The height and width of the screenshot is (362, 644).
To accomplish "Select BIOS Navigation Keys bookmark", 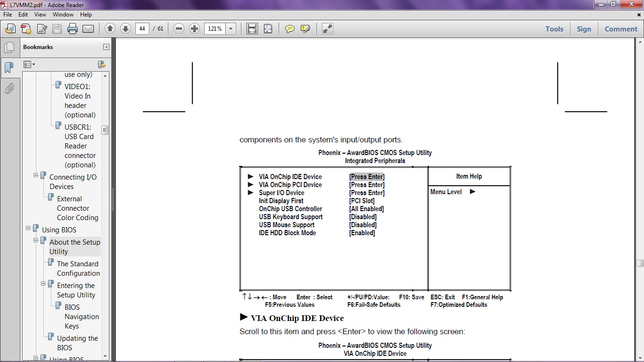I will click(x=82, y=317).
